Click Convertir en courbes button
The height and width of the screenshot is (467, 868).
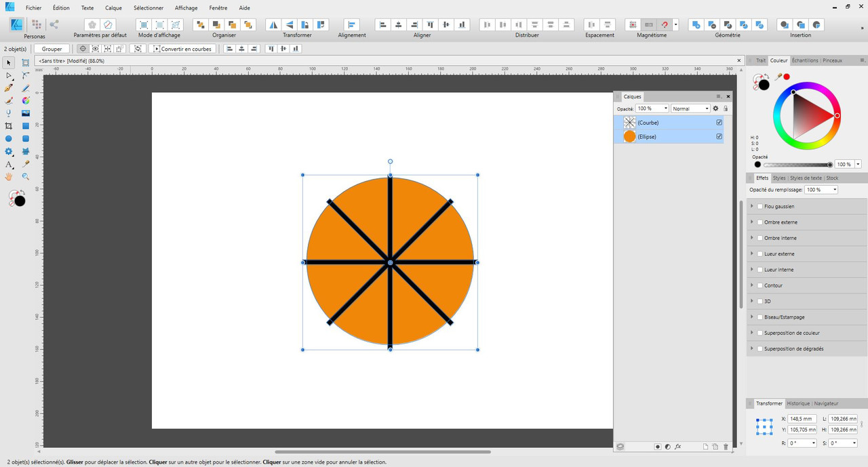(x=182, y=49)
